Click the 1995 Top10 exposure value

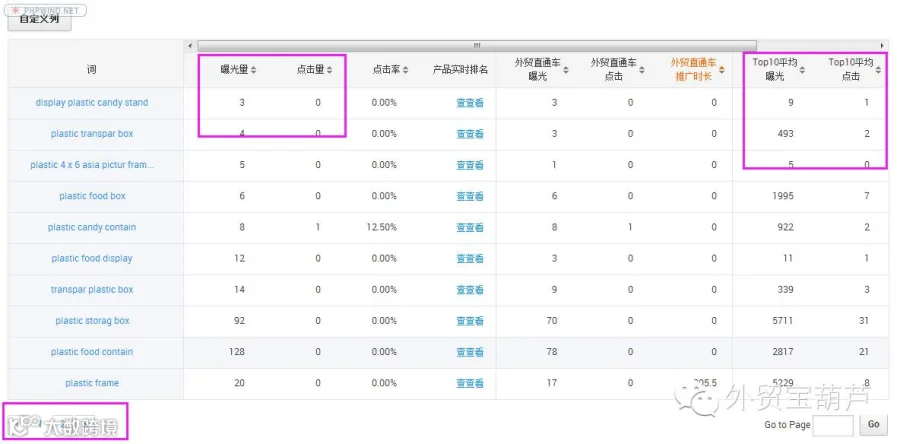click(x=783, y=196)
